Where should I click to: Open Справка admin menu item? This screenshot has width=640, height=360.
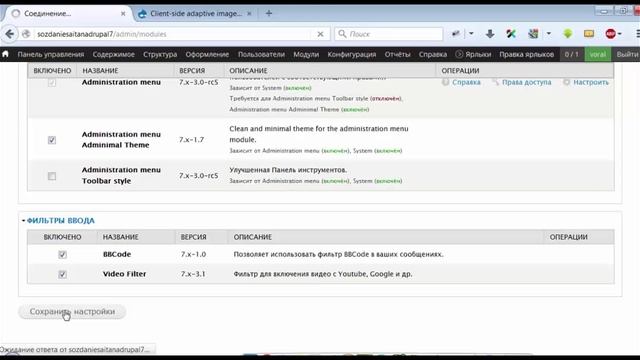433,54
